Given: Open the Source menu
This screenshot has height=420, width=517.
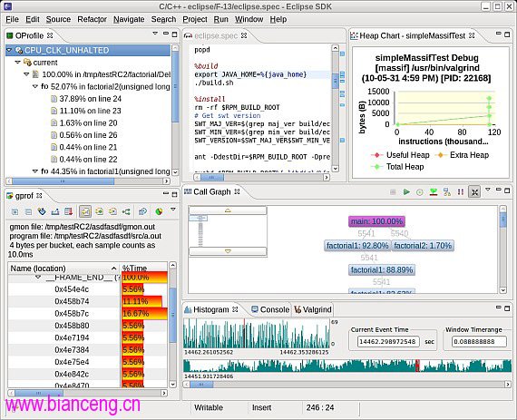Looking at the screenshot, I should (x=58, y=19).
